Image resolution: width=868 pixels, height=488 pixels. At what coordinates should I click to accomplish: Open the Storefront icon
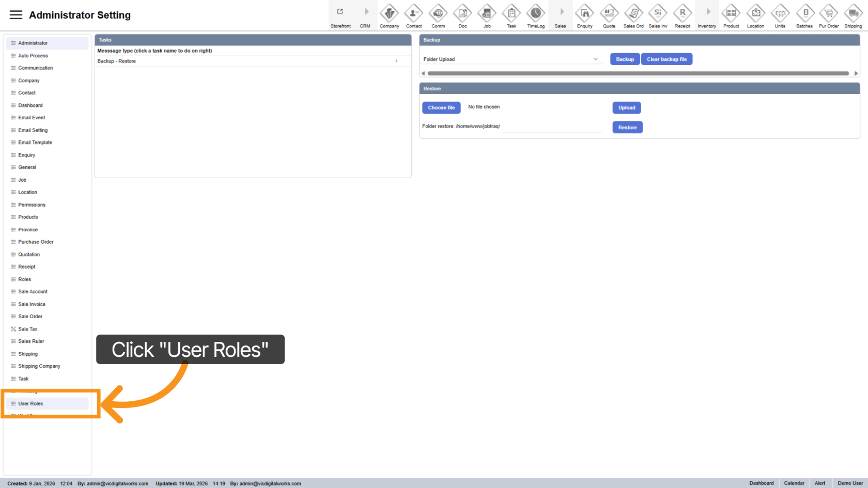[x=340, y=12]
